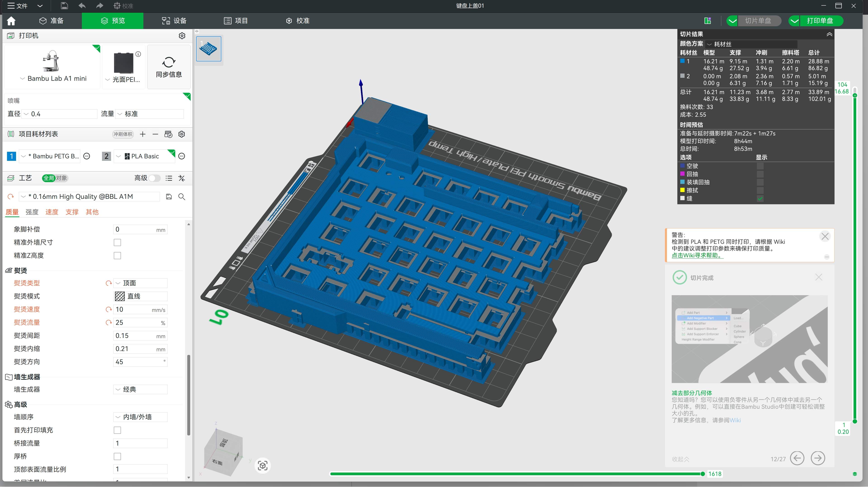Click the vertical layer slider top handle
The width and height of the screenshot is (868, 487).
(x=855, y=95)
